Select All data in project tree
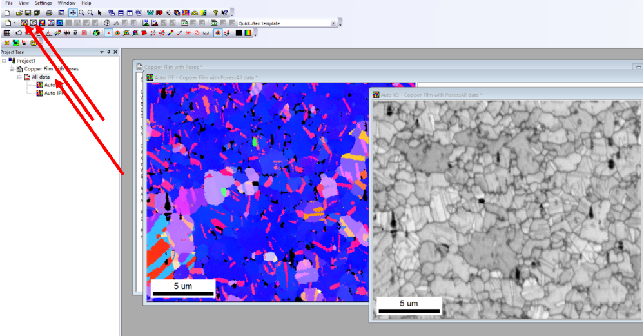The image size is (644, 336). click(x=41, y=77)
